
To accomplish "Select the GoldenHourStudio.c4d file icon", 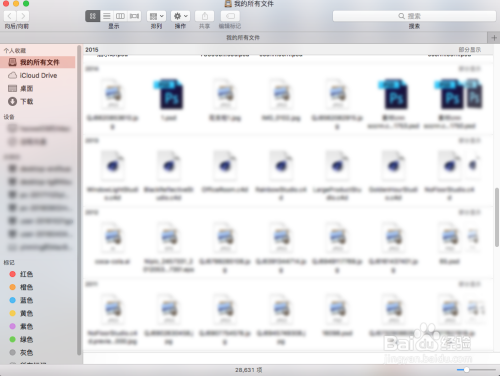I will pos(393,165).
